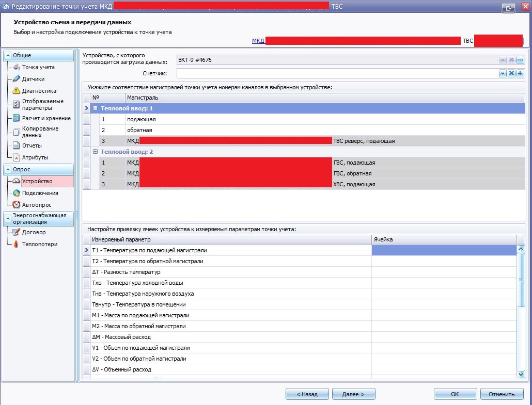The height and width of the screenshot is (405, 532).
Task: Go to Отображаемые параметры page
Action: coord(43,104)
